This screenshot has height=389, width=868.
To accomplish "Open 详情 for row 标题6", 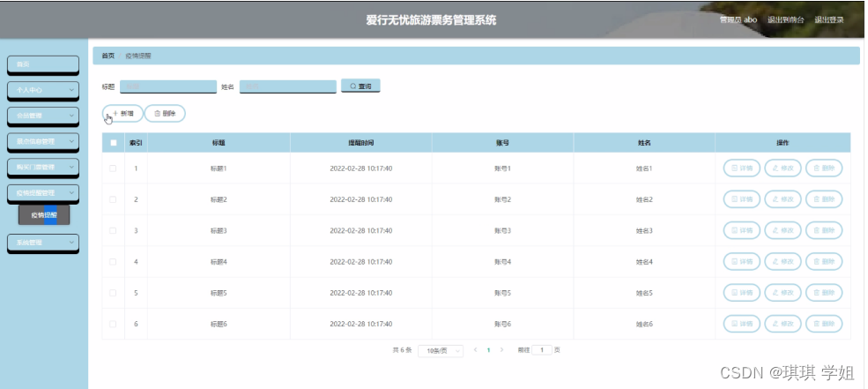I will 741,323.
